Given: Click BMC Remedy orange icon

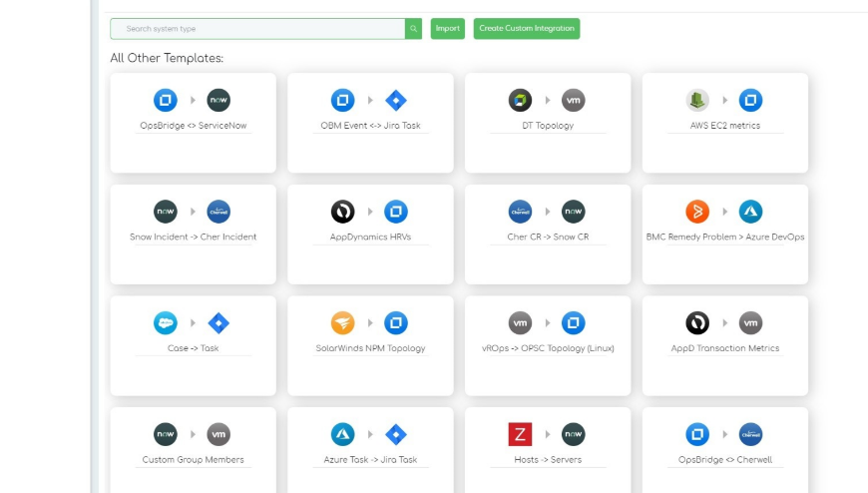Looking at the screenshot, I should tap(697, 212).
